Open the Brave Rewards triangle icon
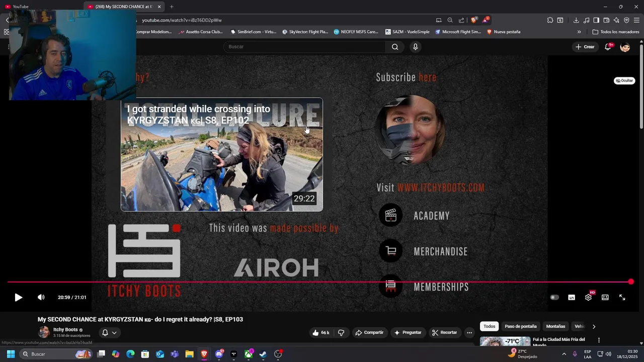 coord(486,20)
